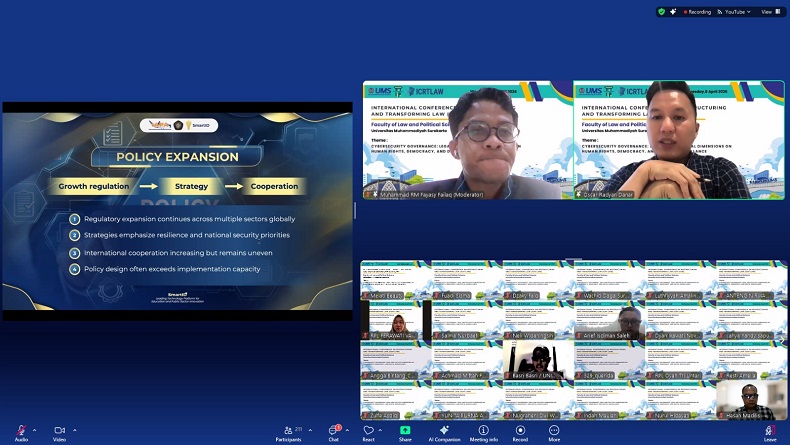Viewport: 790px width, 445px height.
Task: Open the Participants panel
Action: tap(288, 431)
